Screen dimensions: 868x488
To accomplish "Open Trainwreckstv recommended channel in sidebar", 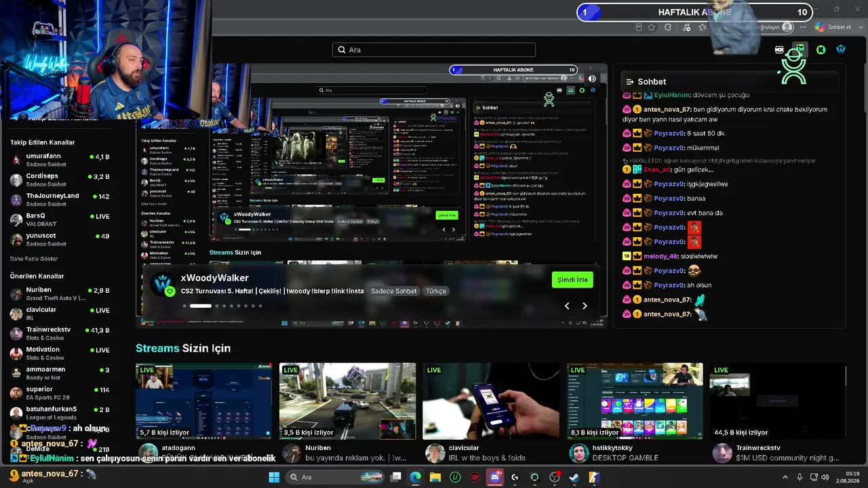I will (x=60, y=333).
